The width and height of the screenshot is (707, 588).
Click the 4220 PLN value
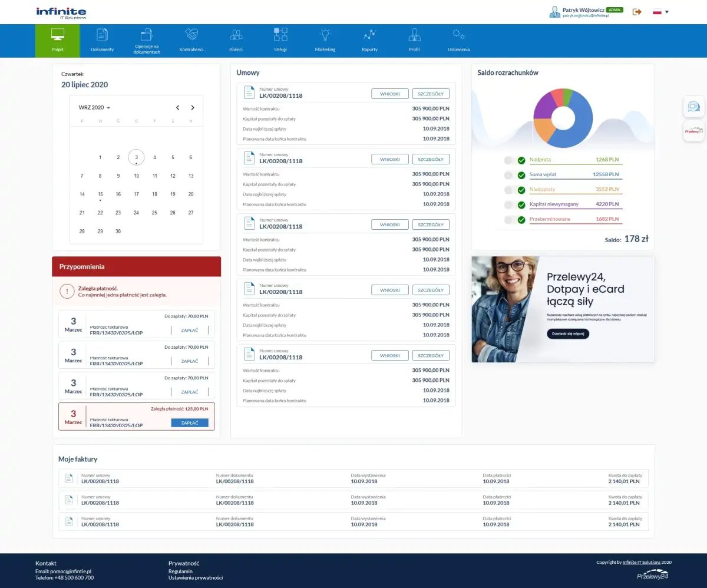tap(607, 204)
